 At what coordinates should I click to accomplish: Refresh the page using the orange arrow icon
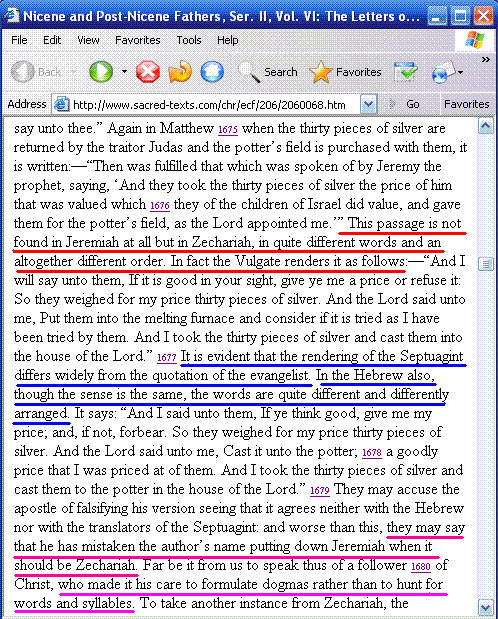click(x=180, y=72)
